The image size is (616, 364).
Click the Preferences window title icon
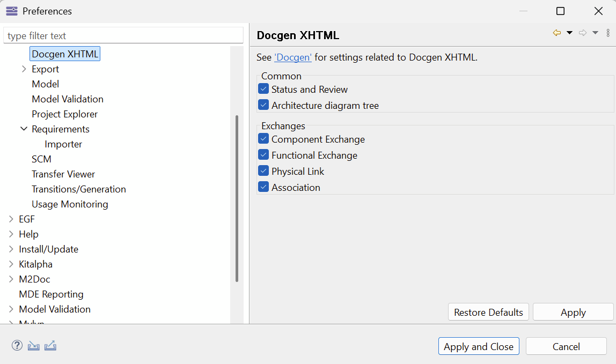pos(11,11)
